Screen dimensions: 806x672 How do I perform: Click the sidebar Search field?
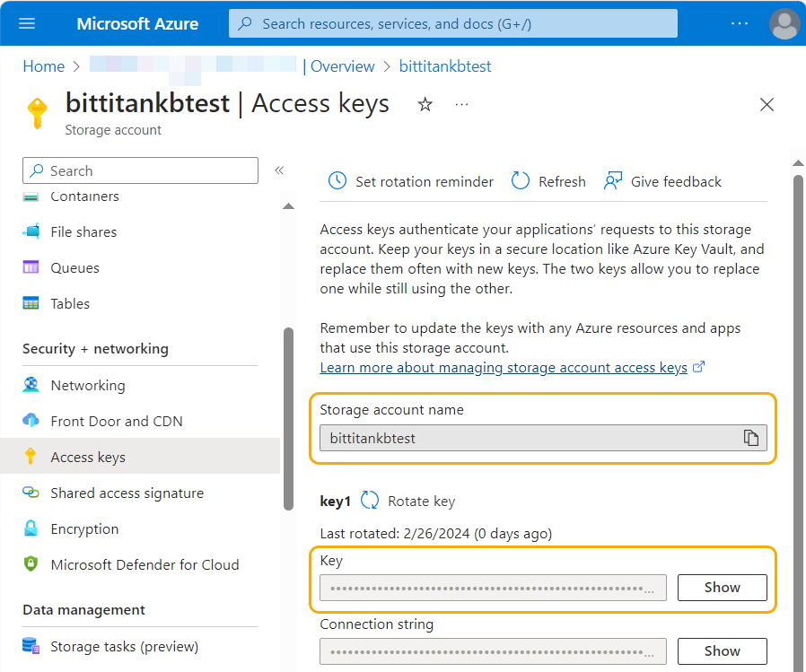(x=140, y=170)
